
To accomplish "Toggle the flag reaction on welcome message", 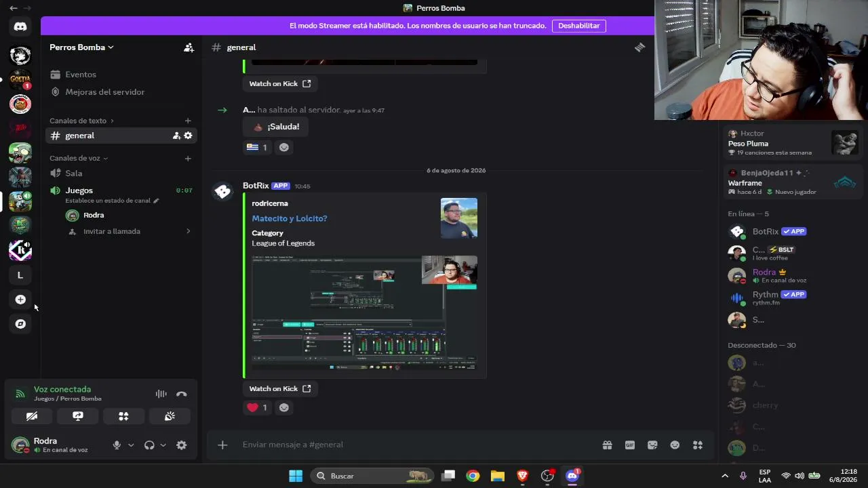I will click(257, 147).
